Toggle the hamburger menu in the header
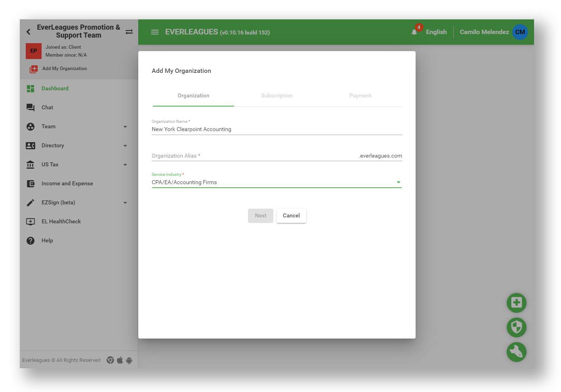The image size is (561, 392). [x=155, y=32]
